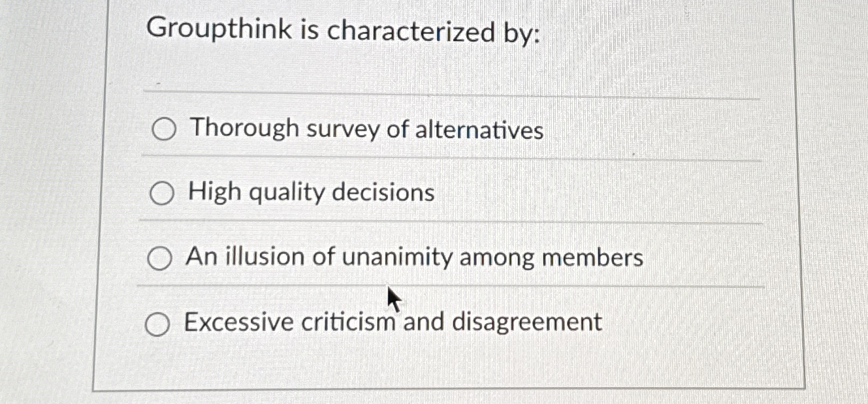This screenshot has width=868, height=404.
Task: Select the 'High quality decisions' radio button
Action: 161,193
